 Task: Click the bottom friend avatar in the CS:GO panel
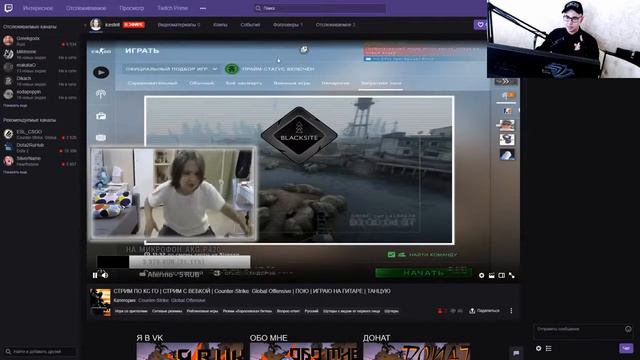507,155
